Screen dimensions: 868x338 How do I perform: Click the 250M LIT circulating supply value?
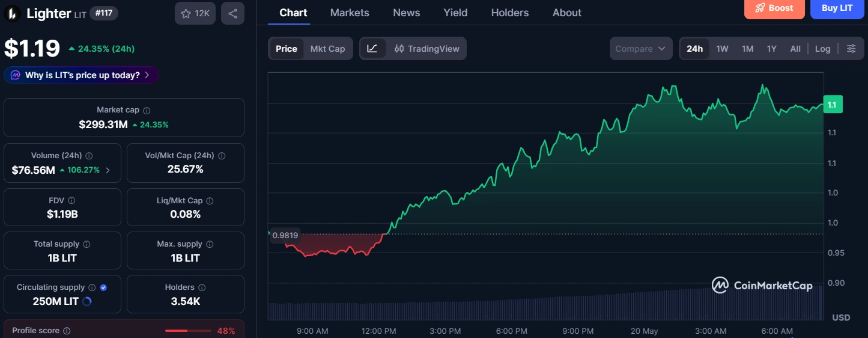point(55,301)
